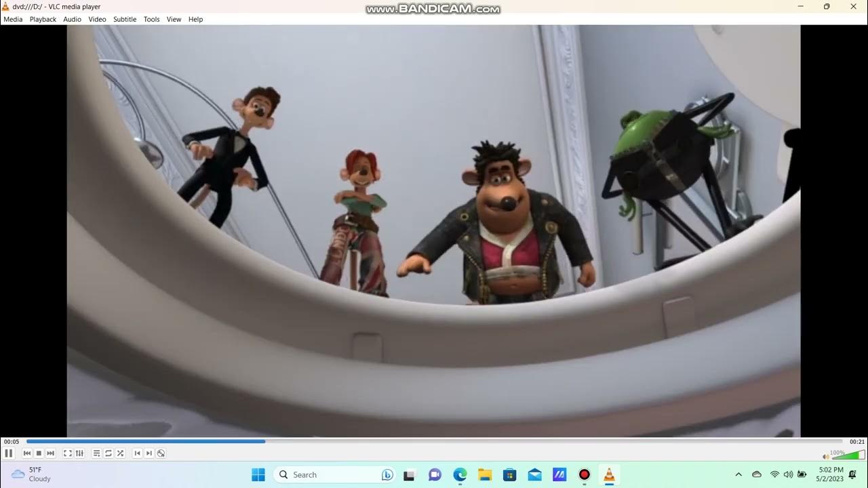Screen dimensions: 868x488
Task: Open Microsoft Store from taskbar
Action: 509,475
